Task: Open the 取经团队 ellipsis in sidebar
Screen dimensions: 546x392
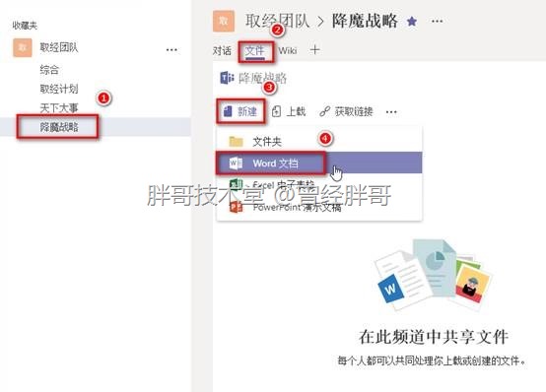Action: pos(171,50)
